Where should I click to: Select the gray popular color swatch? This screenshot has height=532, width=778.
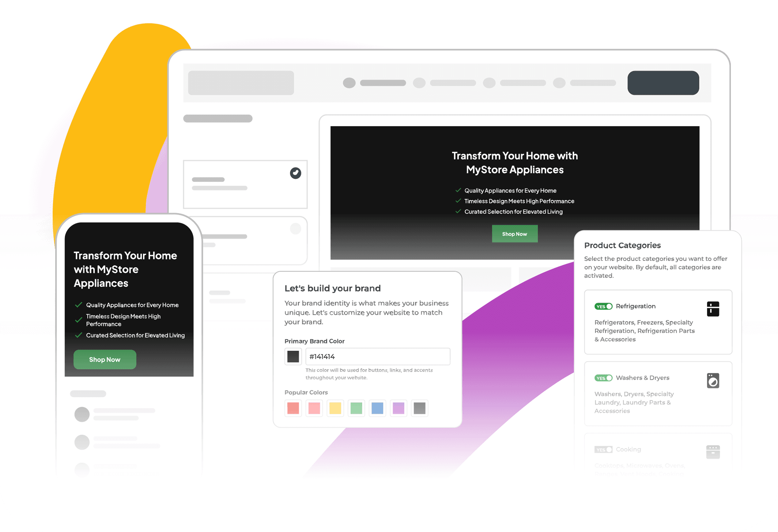pyautogui.click(x=419, y=408)
